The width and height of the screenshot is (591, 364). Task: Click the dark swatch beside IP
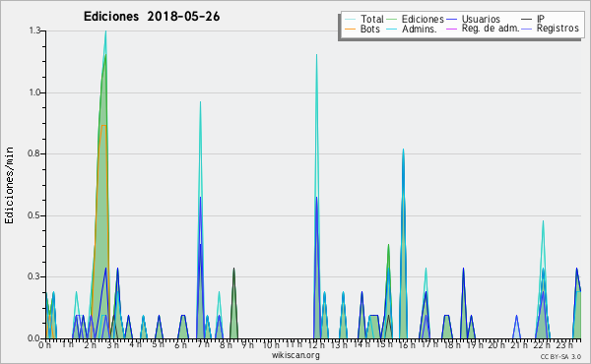tap(527, 20)
